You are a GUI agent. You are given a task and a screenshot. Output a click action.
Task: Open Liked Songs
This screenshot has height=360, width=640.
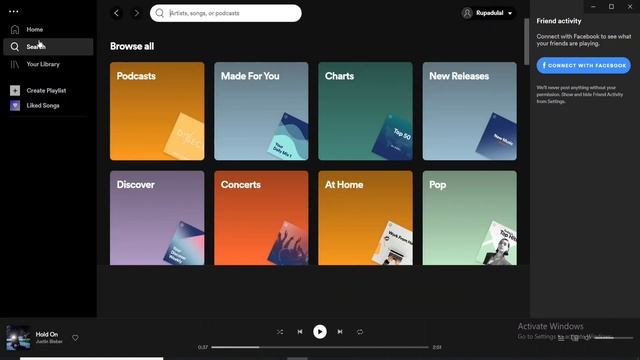pyautogui.click(x=43, y=105)
